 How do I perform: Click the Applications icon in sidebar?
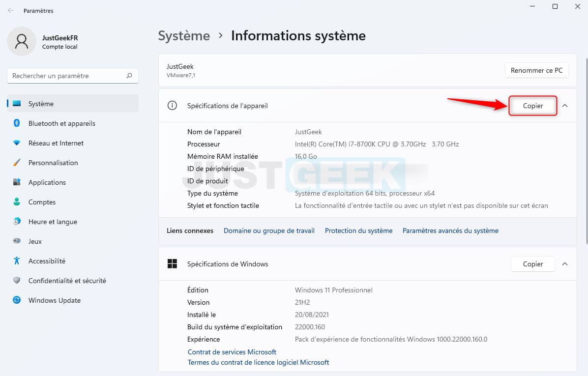[17, 182]
